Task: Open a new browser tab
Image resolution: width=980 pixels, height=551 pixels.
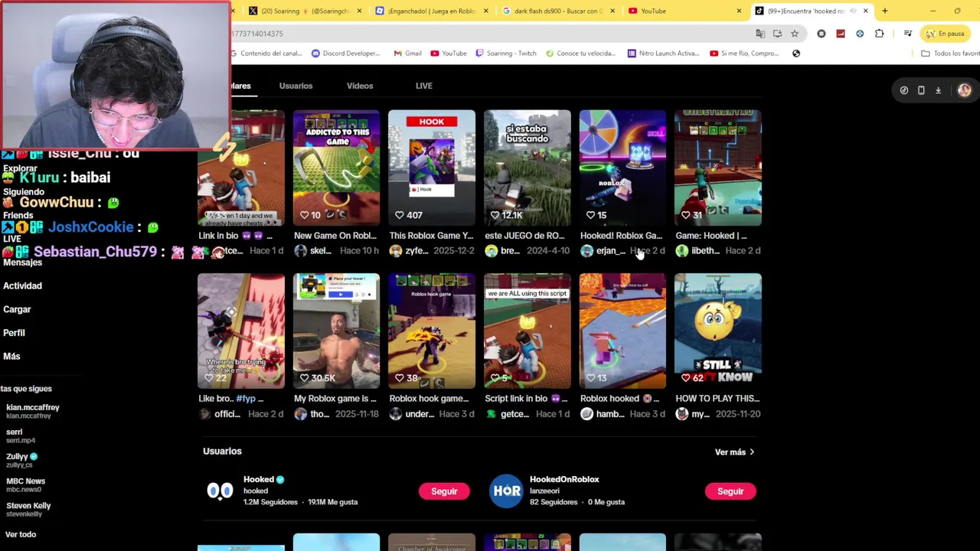Action: tap(885, 11)
